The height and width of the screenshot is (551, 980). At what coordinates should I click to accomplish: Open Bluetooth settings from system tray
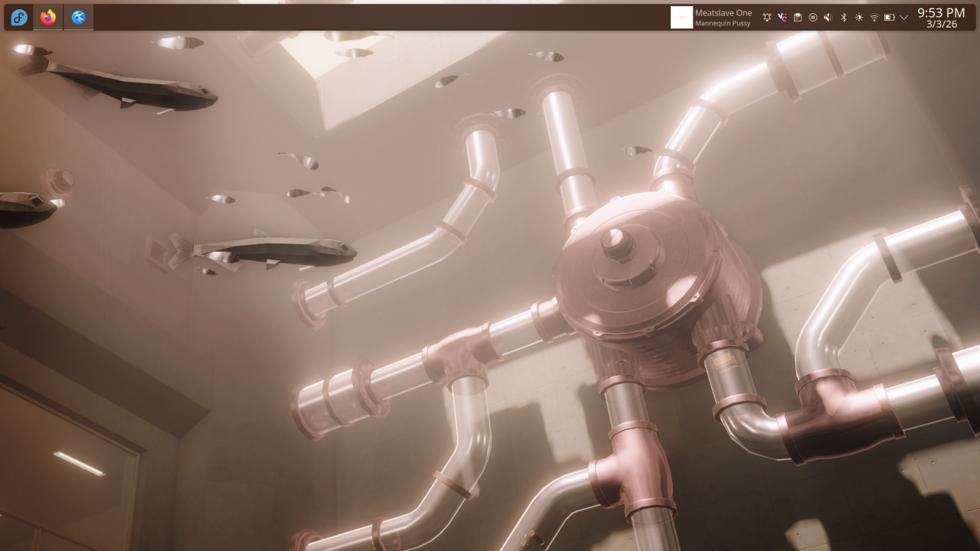click(843, 18)
